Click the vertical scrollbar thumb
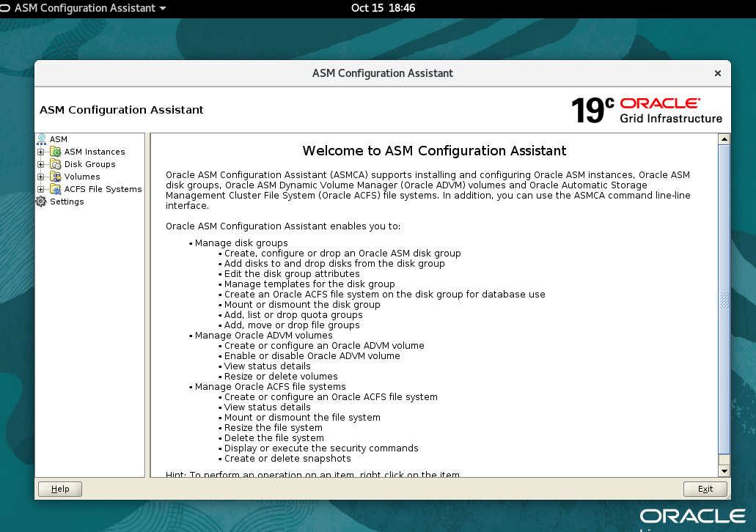The width and height of the screenshot is (756, 532). [724, 299]
